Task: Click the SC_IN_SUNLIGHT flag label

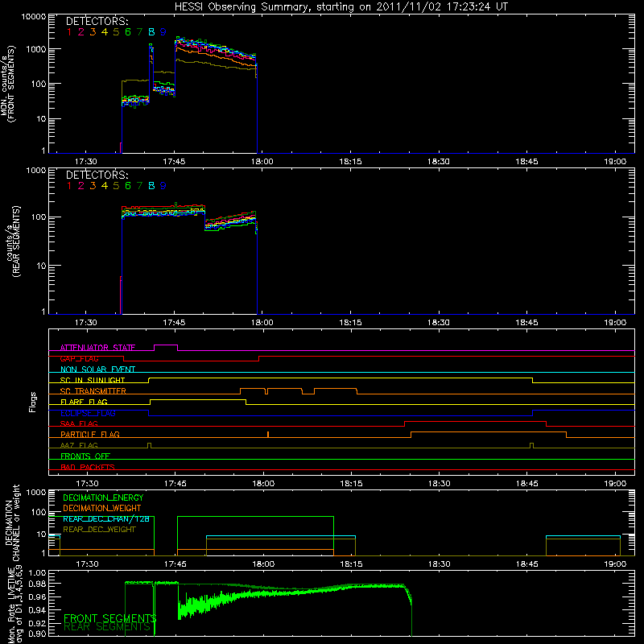Action: click(93, 380)
